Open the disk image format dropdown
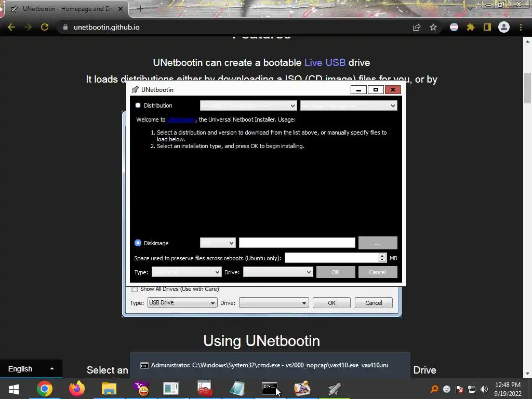 218,243
